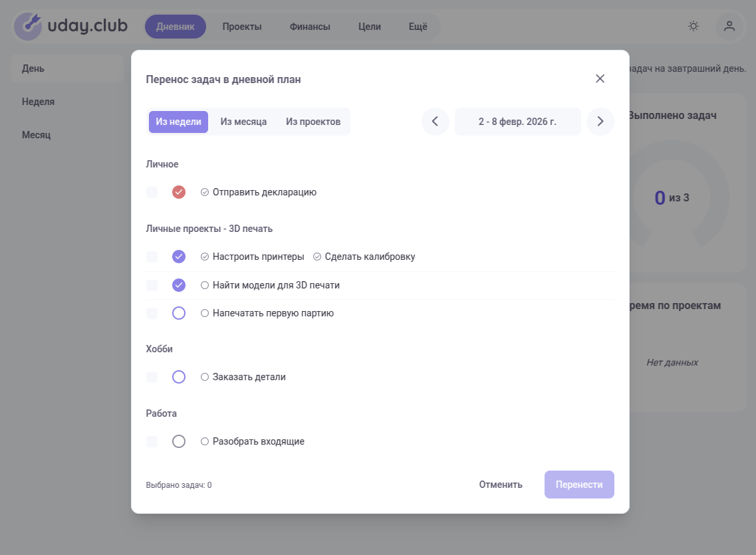756x555 pixels.
Task: Switch to Из проектов tab
Action: coord(313,122)
